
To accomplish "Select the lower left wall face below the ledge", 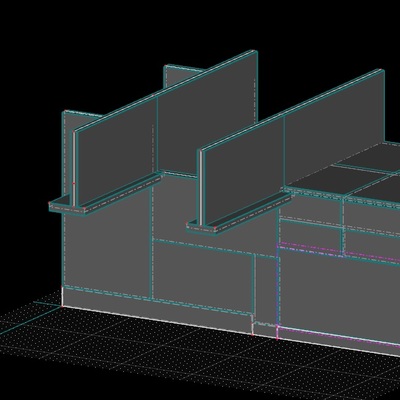I will (107, 253).
